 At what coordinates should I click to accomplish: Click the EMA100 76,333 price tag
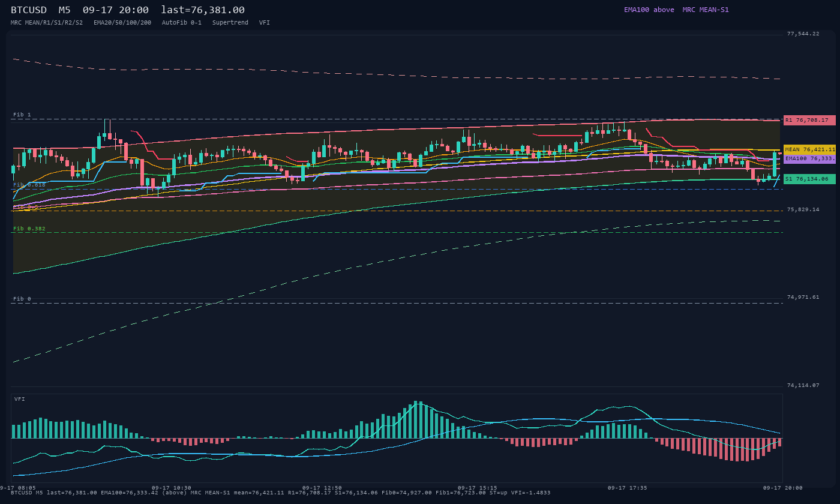[x=809, y=159]
